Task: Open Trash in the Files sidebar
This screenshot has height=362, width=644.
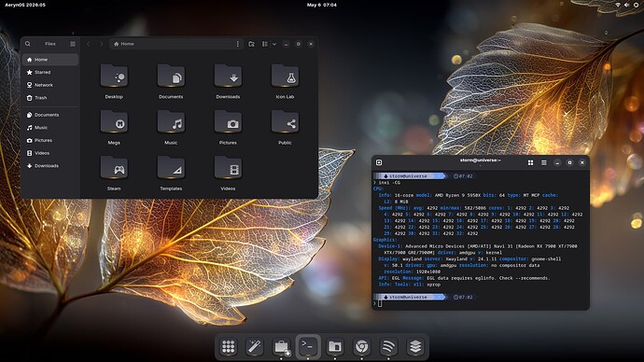Action: click(50, 98)
